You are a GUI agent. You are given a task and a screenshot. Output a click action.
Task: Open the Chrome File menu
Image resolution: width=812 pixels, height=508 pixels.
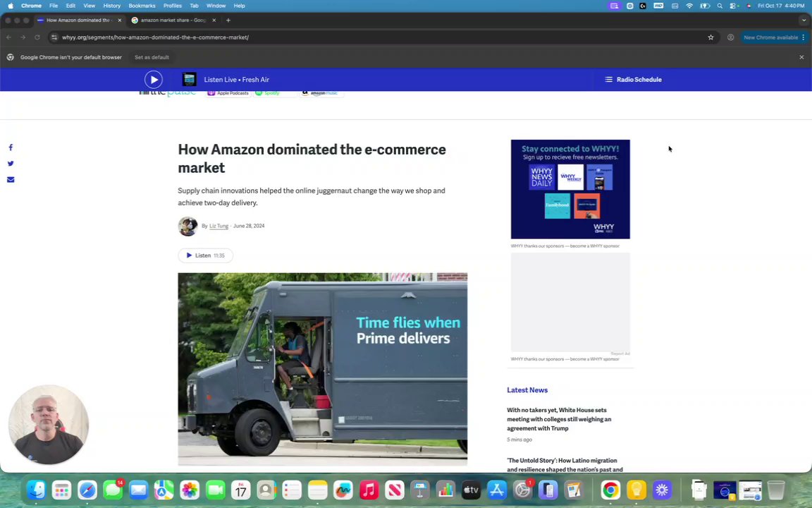[x=54, y=6]
